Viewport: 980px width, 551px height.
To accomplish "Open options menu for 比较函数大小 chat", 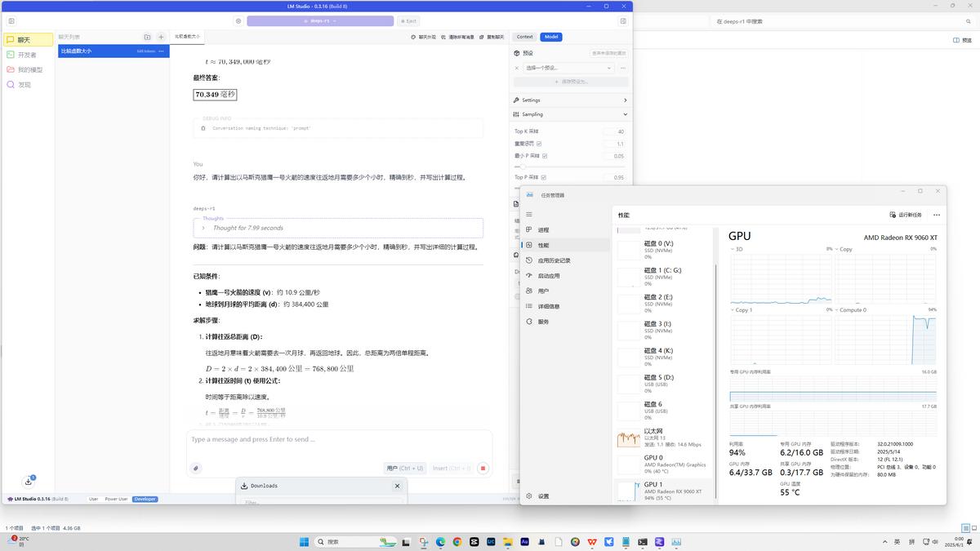I will pyautogui.click(x=162, y=51).
